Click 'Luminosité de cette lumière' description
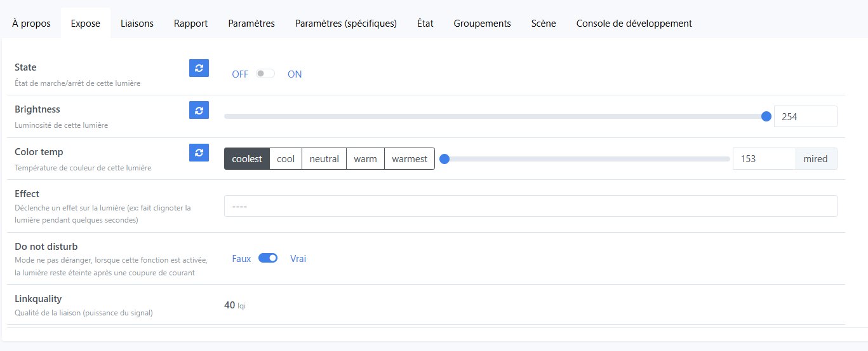This screenshot has width=868, height=351. (62, 125)
